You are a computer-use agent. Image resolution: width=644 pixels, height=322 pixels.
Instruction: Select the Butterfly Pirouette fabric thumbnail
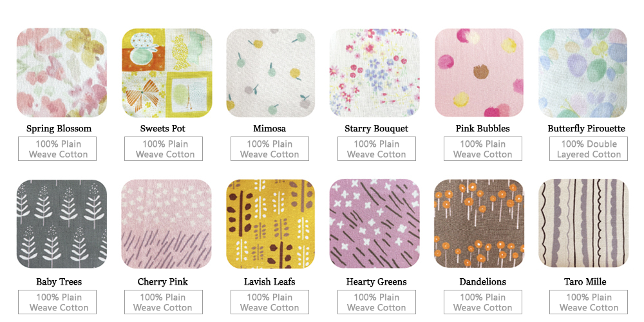tap(583, 73)
